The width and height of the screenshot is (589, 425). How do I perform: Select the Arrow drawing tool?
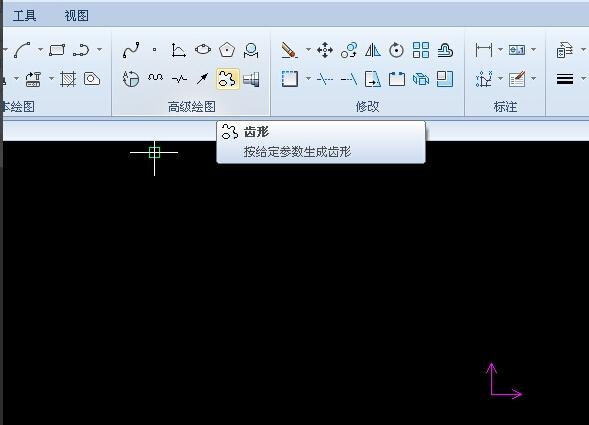[202, 79]
